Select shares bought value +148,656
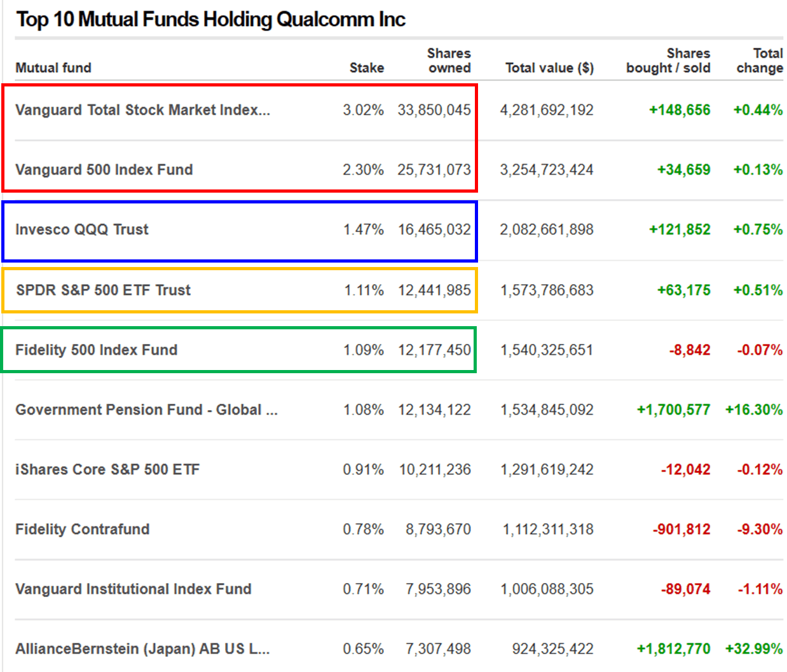787x672 pixels. coord(680,110)
